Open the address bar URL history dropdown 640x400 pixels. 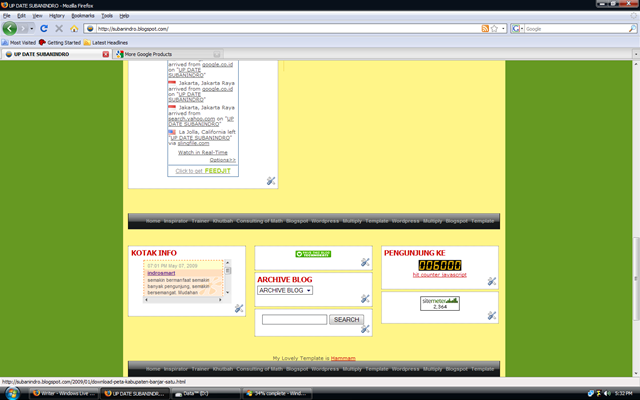[x=503, y=29]
